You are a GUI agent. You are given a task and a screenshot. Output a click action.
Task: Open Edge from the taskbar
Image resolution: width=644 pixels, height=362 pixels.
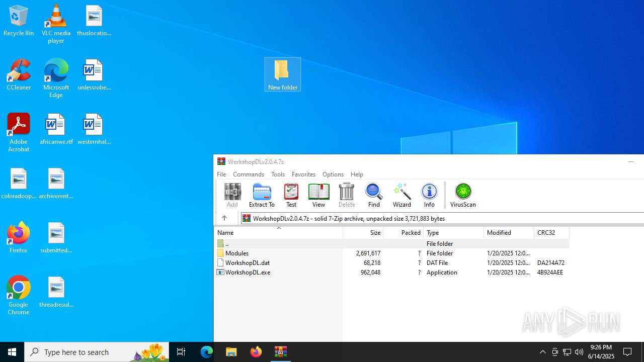[207, 352]
